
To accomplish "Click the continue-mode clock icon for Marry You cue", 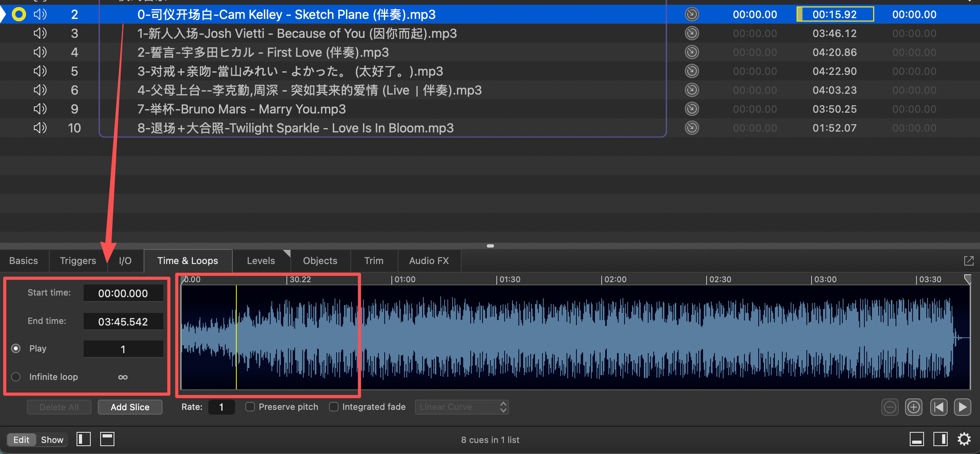I will (692, 109).
